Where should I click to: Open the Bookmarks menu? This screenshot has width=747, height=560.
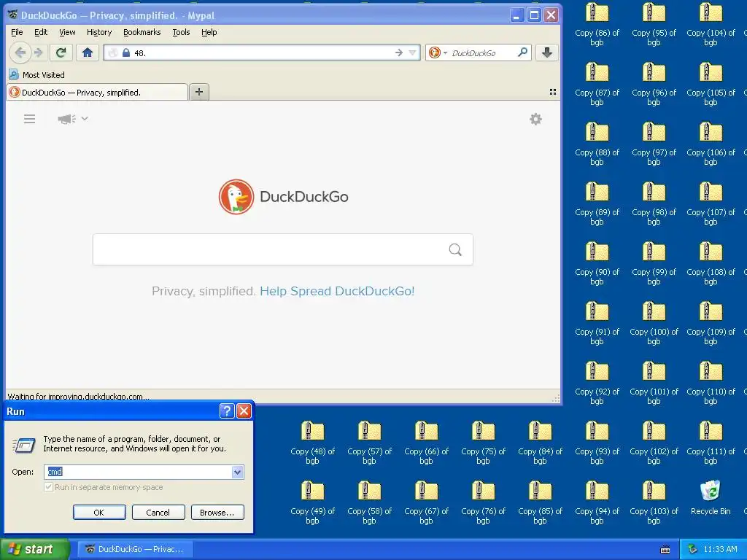pos(142,32)
